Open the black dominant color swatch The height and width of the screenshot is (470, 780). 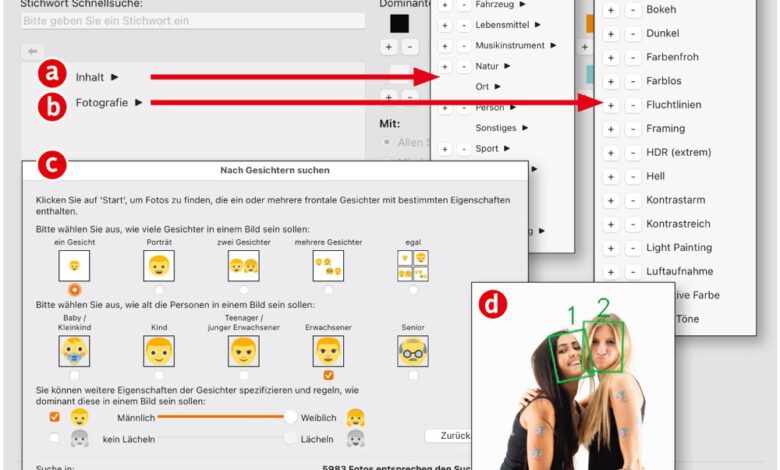pos(399,23)
